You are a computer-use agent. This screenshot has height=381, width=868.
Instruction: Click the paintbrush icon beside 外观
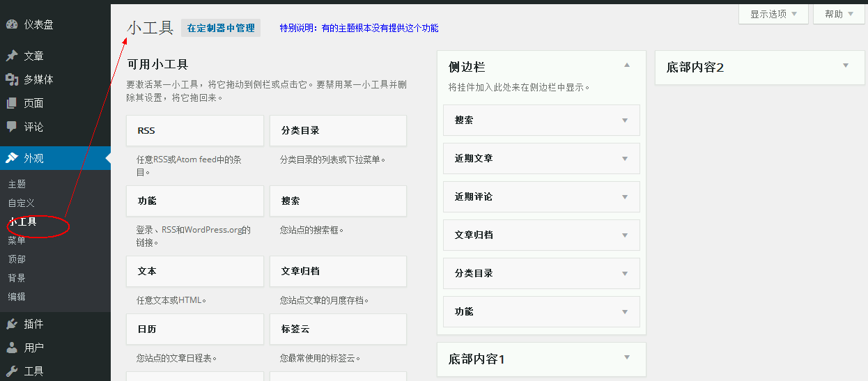(x=12, y=158)
